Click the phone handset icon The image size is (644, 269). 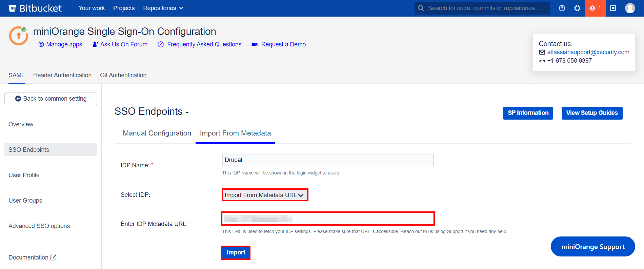tap(542, 61)
